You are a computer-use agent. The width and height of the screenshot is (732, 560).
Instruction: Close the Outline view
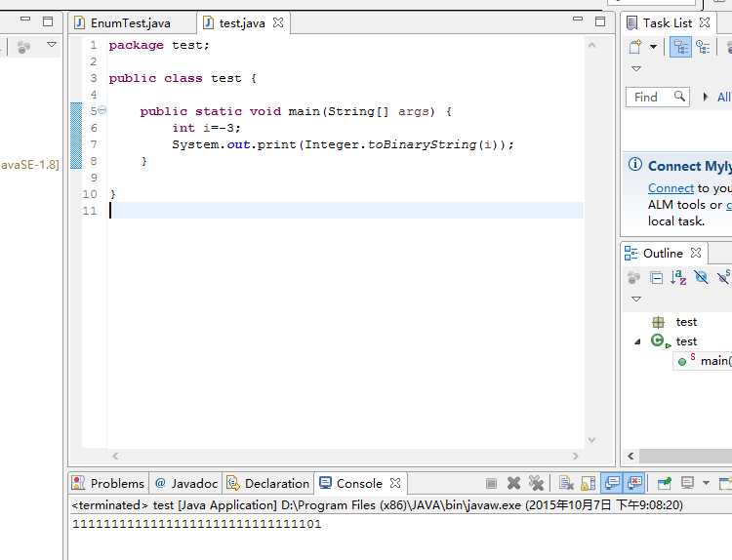696,253
